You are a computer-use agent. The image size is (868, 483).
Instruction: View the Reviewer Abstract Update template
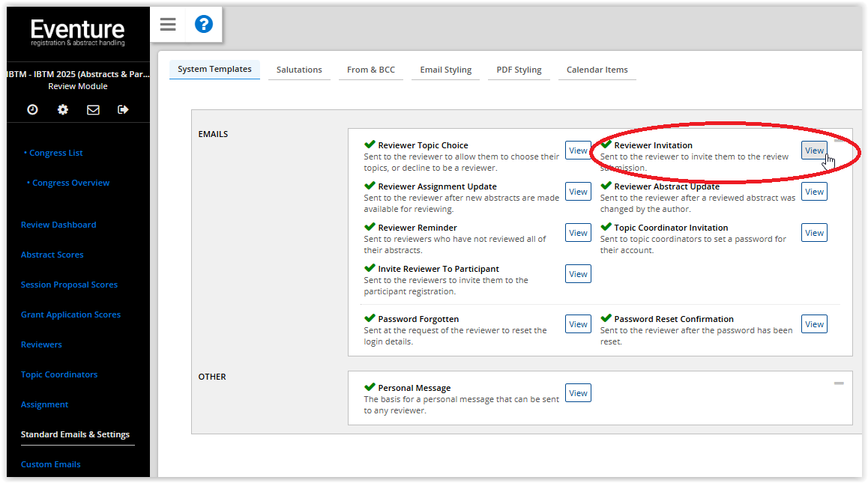tap(814, 192)
